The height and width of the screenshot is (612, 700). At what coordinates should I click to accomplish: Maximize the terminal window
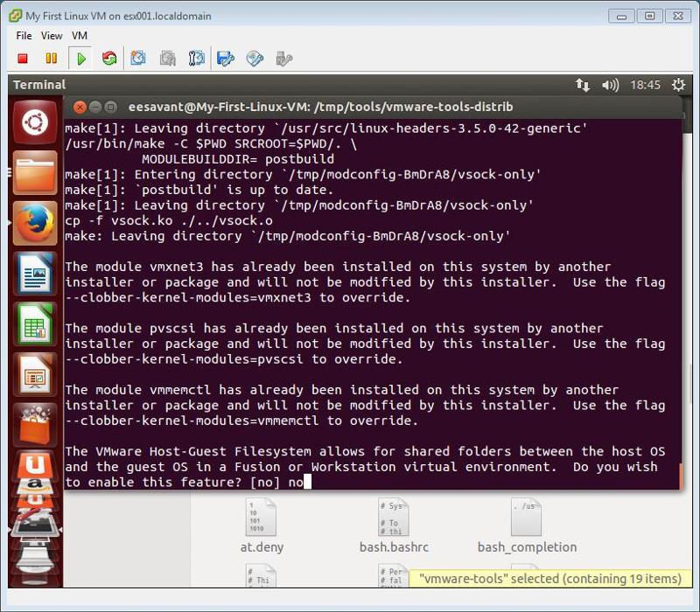point(111,107)
